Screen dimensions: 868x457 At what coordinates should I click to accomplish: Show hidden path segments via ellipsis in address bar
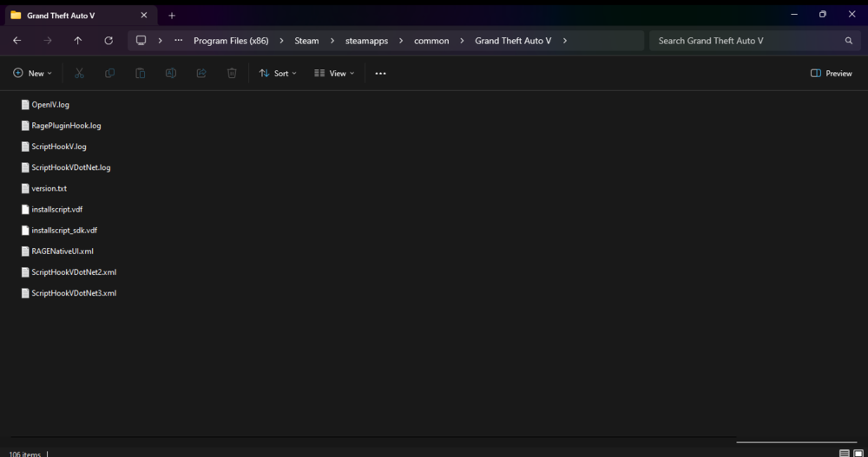click(x=178, y=41)
